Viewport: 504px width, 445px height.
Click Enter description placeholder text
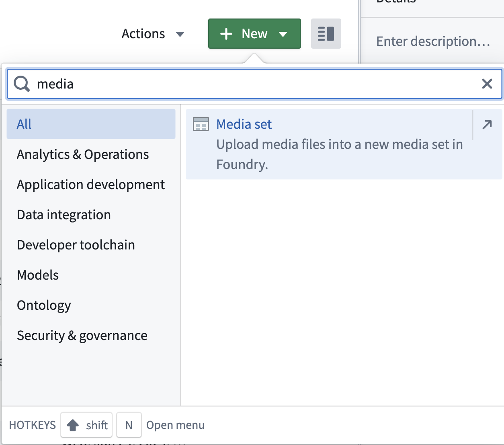tap(433, 41)
